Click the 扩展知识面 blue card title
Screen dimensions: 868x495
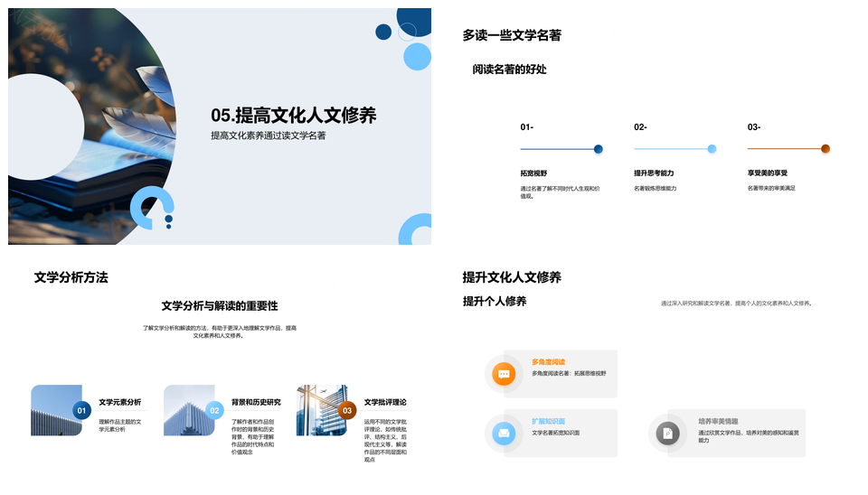coord(548,422)
